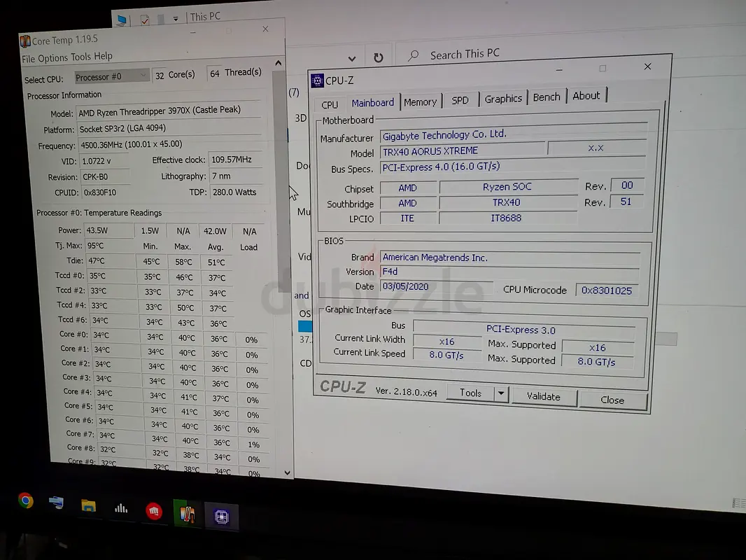Screen dimensions: 746x560
Task: Click the properties checkmark icon in Explorer toolbar
Action: (144, 20)
